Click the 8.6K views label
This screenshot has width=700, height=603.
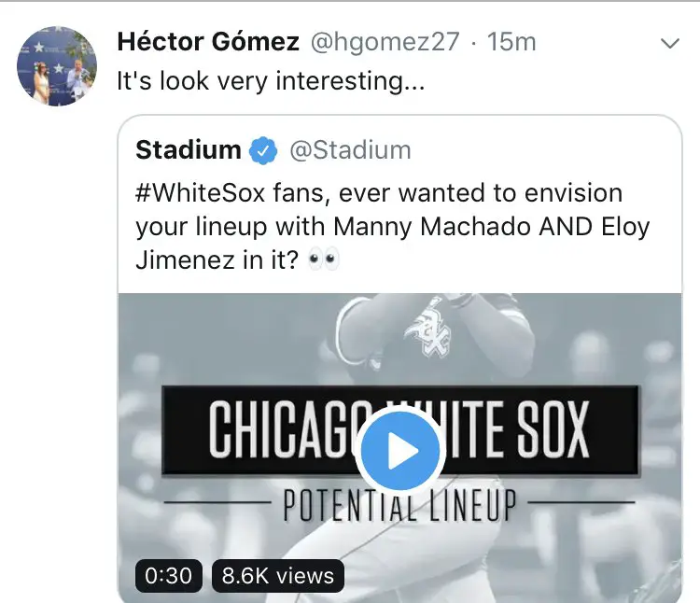(x=277, y=576)
